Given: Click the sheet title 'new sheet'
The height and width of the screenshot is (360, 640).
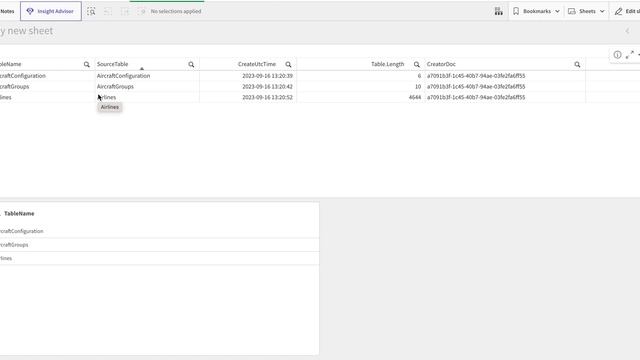Looking at the screenshot, I should point(30,31).
